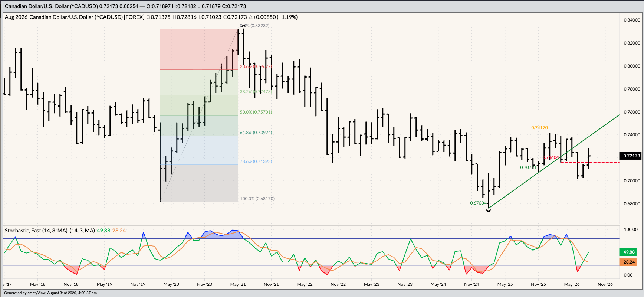Screen dimensions: 644x297
Task: Select the gray bottom Fibonacci zone
Action: point(199,183)
